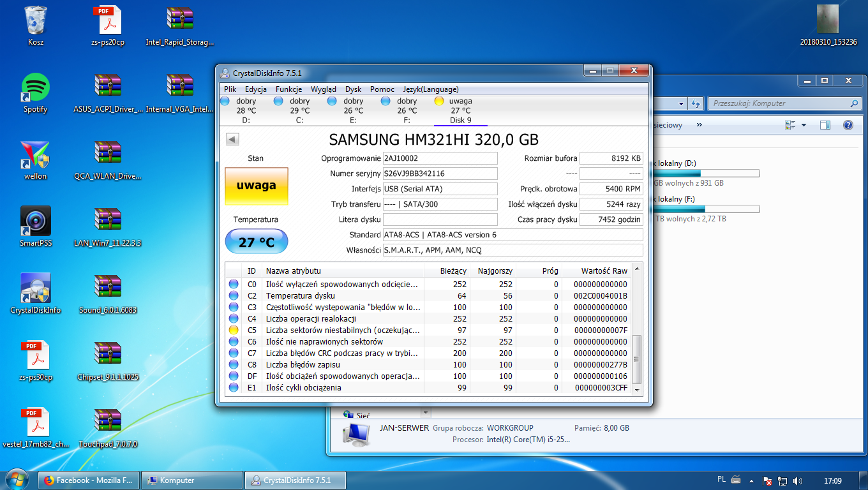The image size is (868, 490).
Task: Click the Explorer help question mark icon
Action: 848,125
